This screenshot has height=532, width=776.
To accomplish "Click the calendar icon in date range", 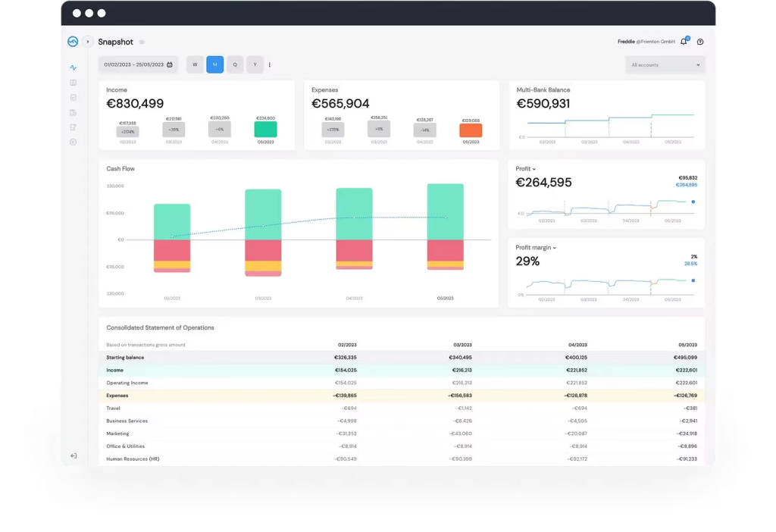I will click(170, 64).
